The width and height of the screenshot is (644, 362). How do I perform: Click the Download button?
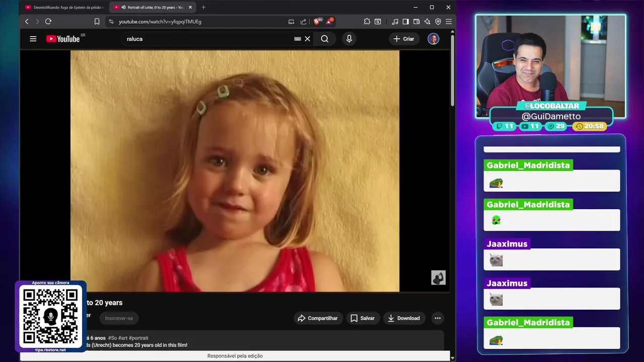click(x=404, y=318)
